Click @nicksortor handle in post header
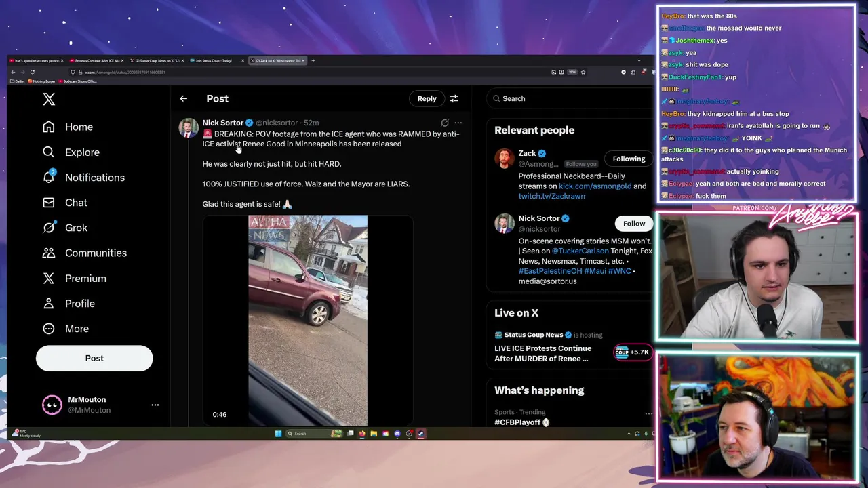868x488 pixels. 277,123
